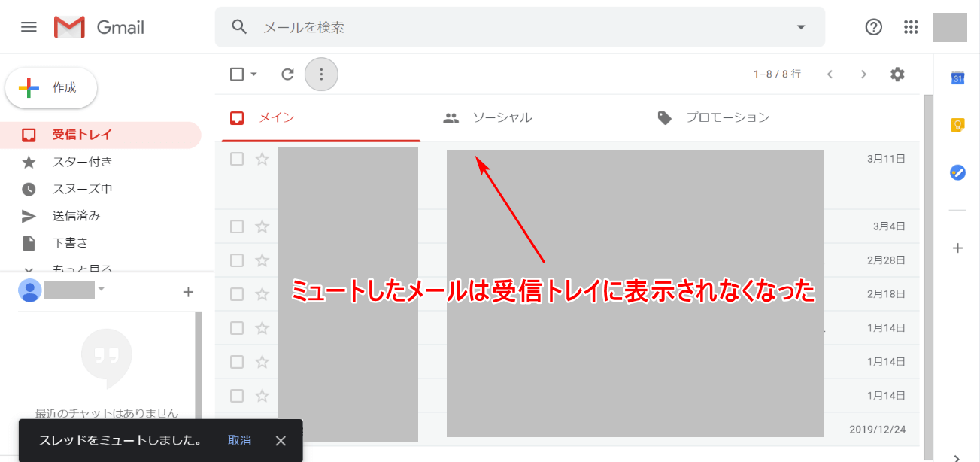980x462 pixels.
Task: Star the email dated 3月11日
Action: [x=262, y=159]
